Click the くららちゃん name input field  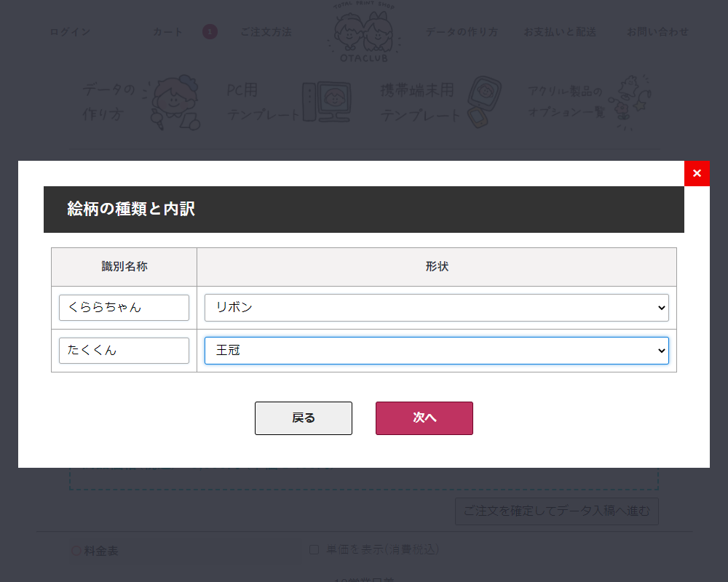pyautogui.click(x=124, y=307)
